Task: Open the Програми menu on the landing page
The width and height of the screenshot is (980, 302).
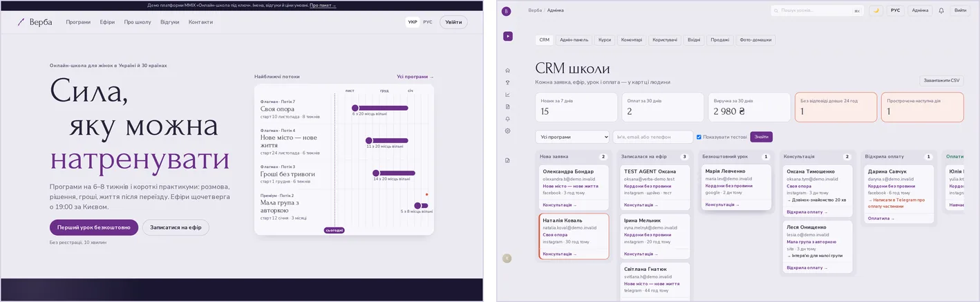Action: [x=78, y=22]
